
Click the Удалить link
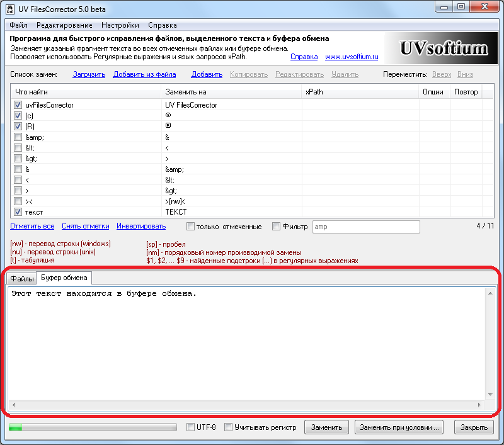345,74
